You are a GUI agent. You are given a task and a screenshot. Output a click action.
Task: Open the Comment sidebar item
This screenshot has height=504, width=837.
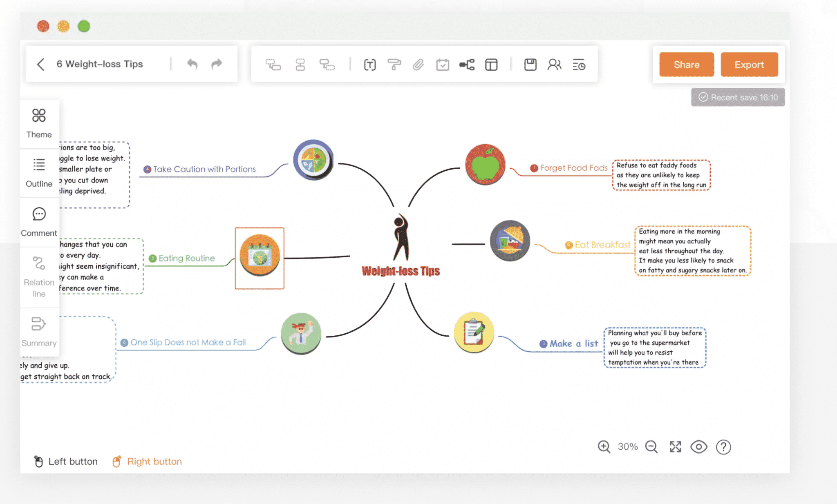(39, 221)
